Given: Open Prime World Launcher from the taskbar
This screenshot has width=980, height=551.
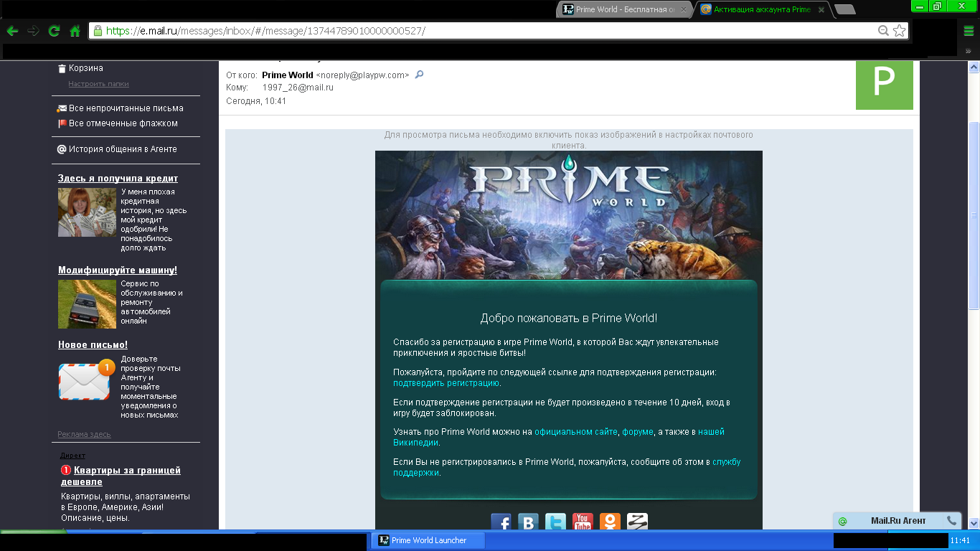Looking at the screenshot, I should 428,540.
